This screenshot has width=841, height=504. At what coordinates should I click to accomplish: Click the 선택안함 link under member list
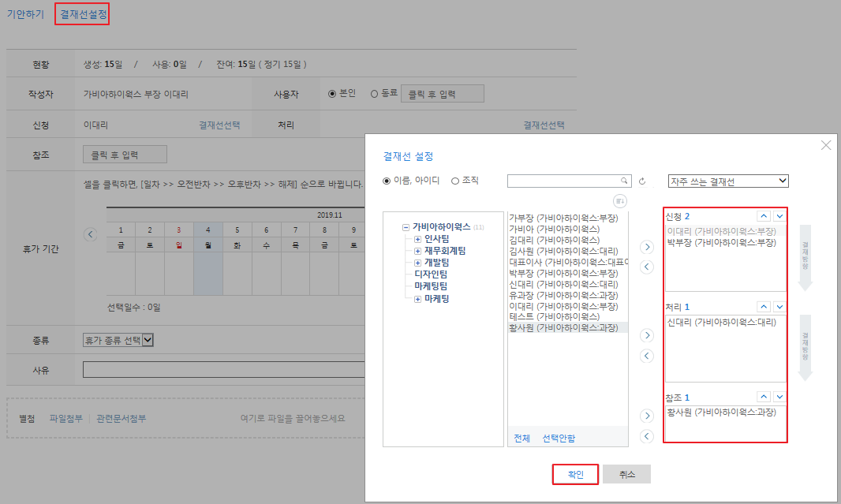coord(559,438)
